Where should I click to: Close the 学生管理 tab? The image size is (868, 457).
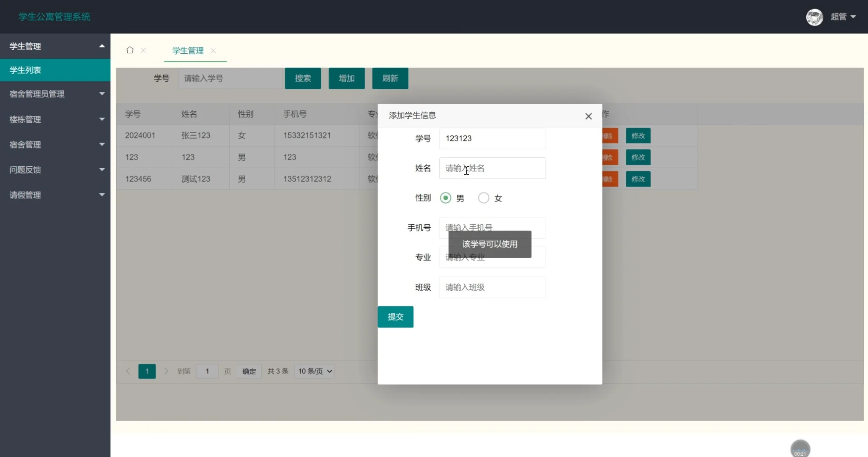(x=214, y=51)
